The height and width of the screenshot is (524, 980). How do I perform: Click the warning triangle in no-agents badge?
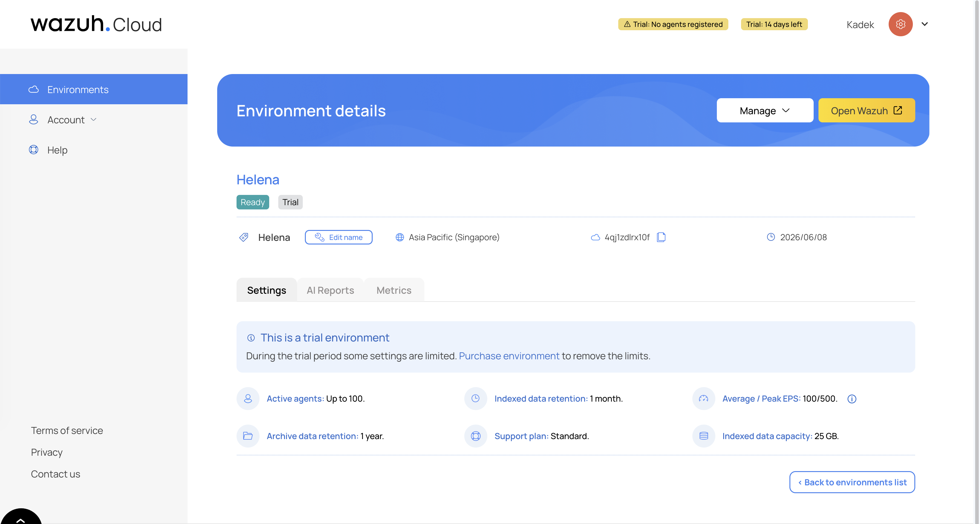click(627, 24)
